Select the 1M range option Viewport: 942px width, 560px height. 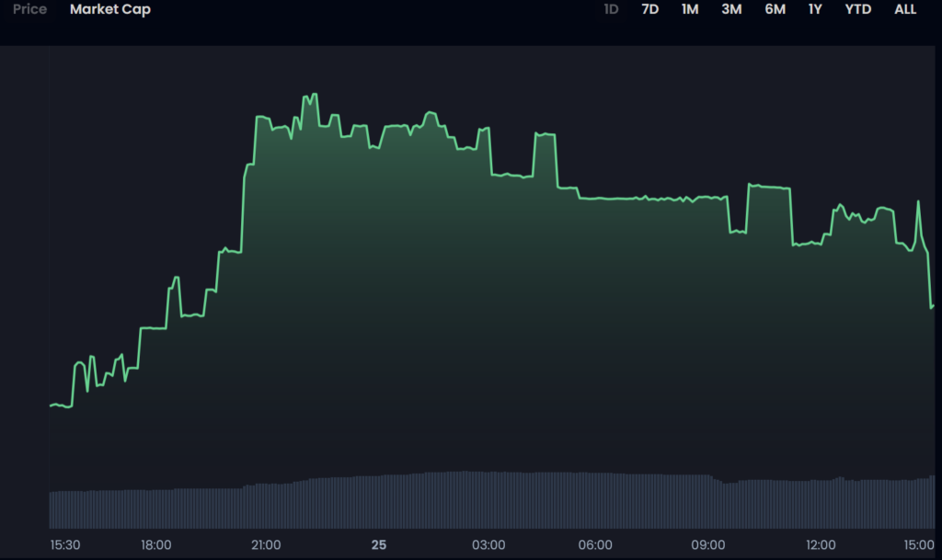pos(690,10)
